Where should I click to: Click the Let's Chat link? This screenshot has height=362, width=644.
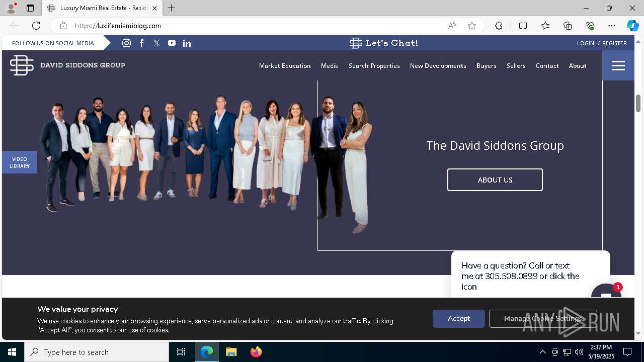point(384,43)
